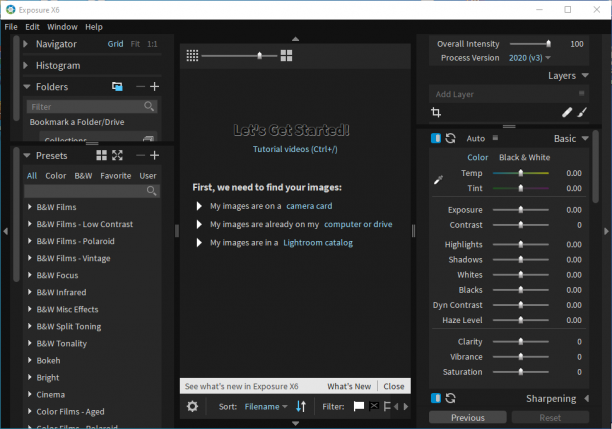Set Navigator zoom to 1:1
Screen dimensions: 612x429
coord(152,44)
